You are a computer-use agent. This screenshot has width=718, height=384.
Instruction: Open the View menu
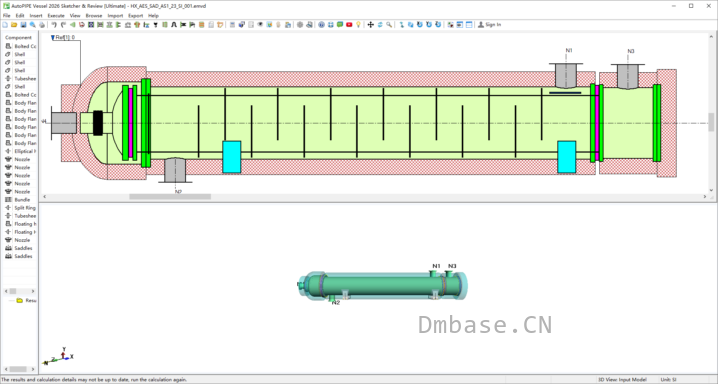(x=75, y=16)
